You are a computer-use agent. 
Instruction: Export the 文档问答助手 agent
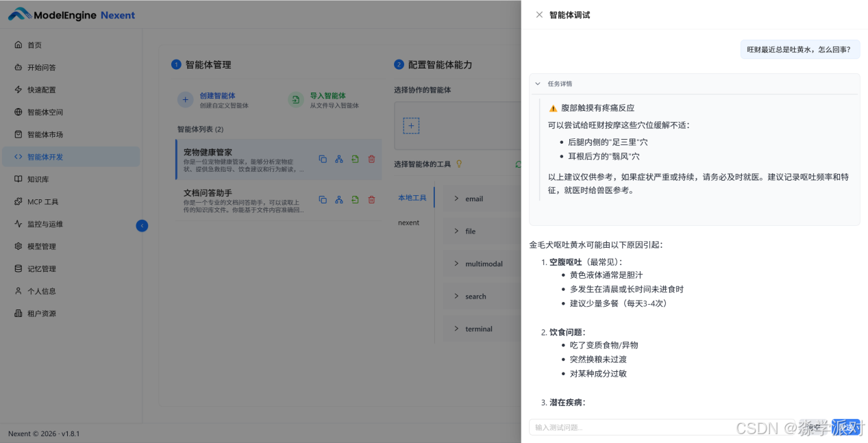[355, 200]
